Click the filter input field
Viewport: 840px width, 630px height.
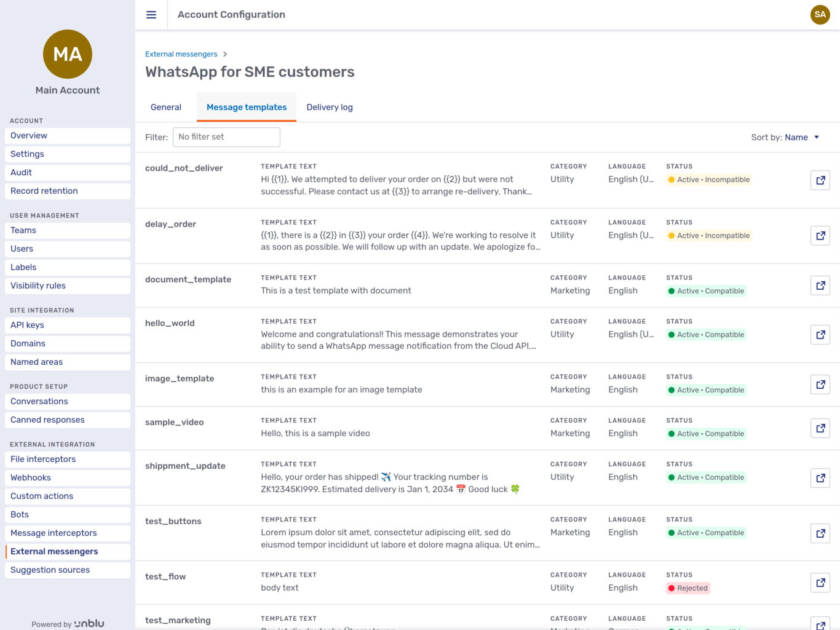(x=226, y=137)
